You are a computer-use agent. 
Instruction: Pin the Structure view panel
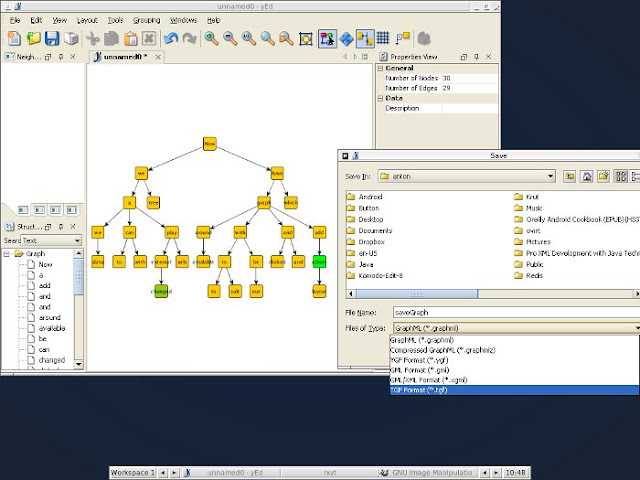61,227
